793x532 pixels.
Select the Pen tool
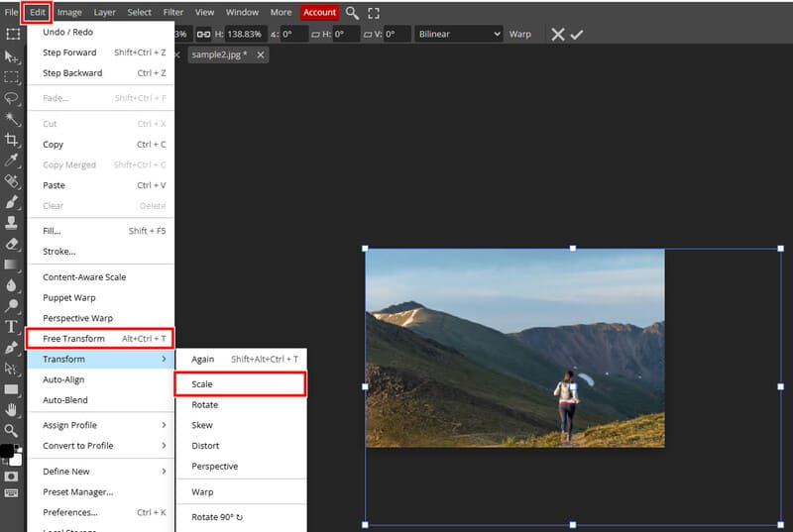pyautogui.click(x=11, y=348)
